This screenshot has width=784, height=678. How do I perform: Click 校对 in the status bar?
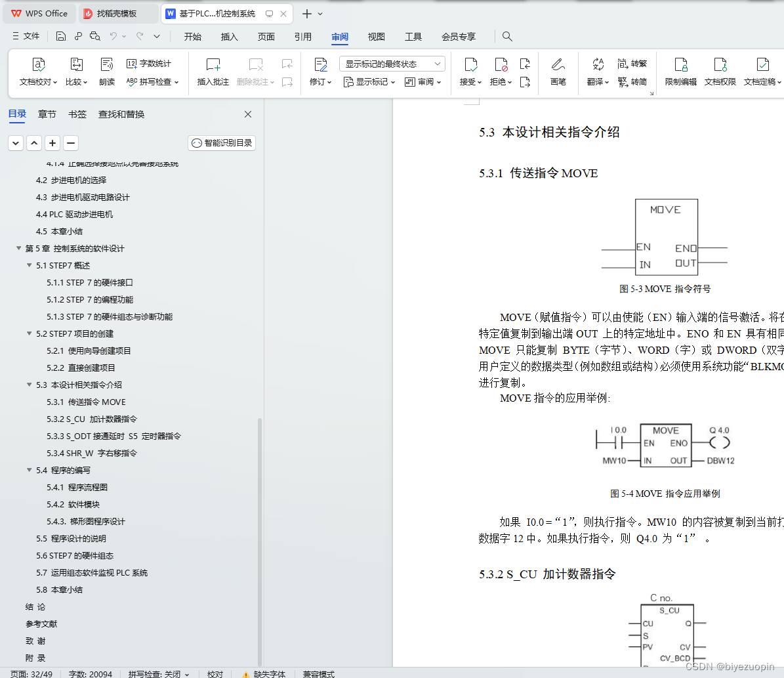(215, 674)
